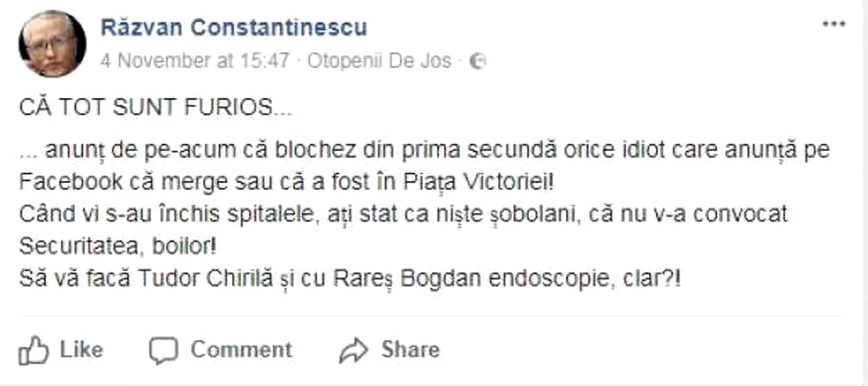Click the name "Tudor Chirilă" in the post
This screenshot has width=868, height=386.
click(205, 278)
